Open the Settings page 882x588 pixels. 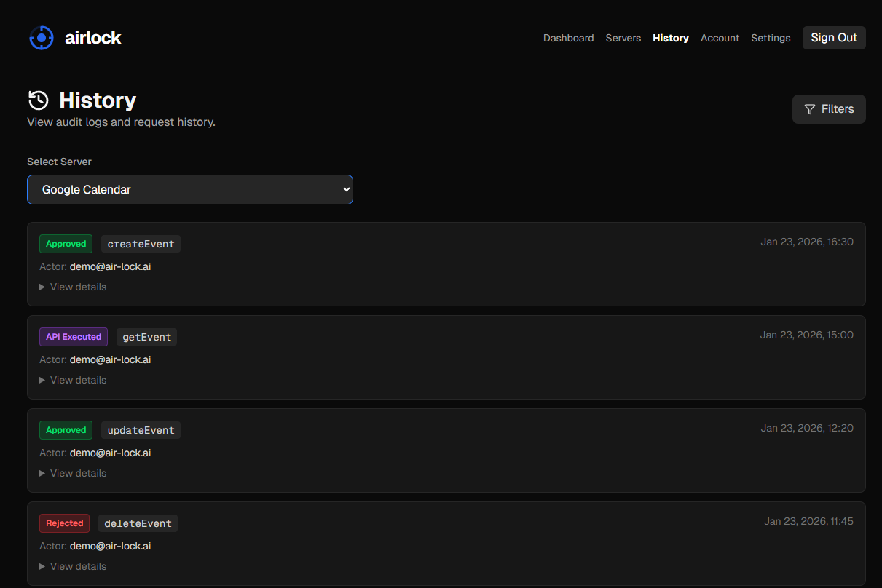tap(771, 38)
